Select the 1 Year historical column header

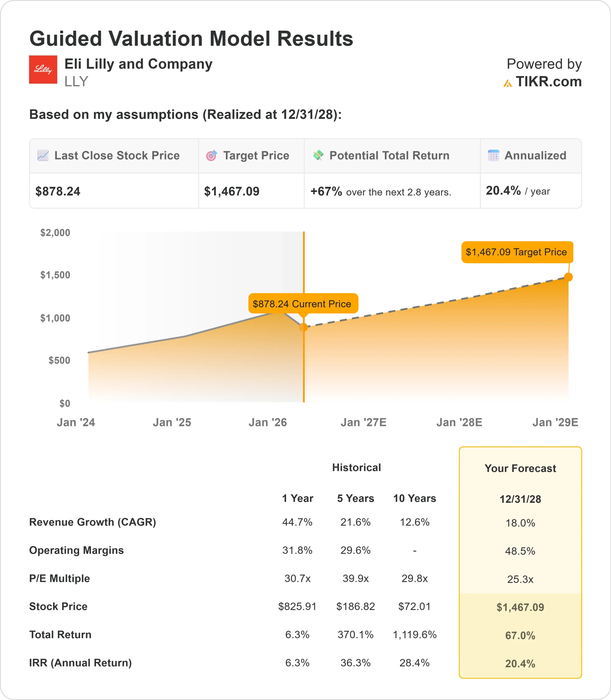tap(297, 498)
